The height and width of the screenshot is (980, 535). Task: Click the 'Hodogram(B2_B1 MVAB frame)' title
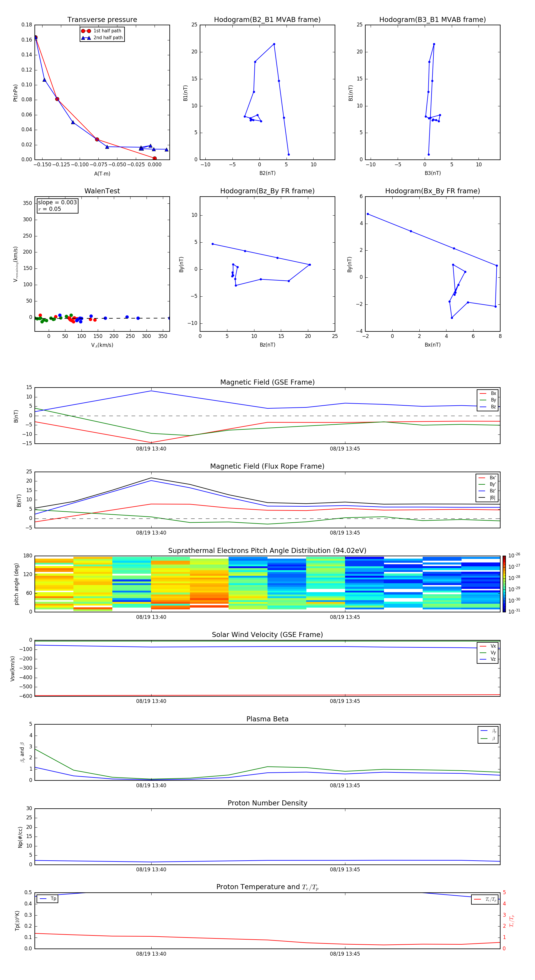click(x=267, y=20)
